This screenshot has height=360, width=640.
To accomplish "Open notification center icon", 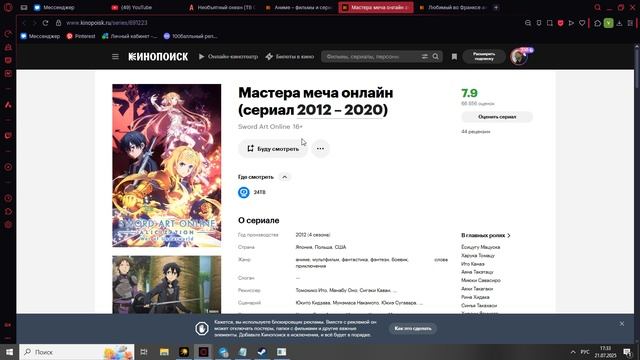I will point(627,352).
